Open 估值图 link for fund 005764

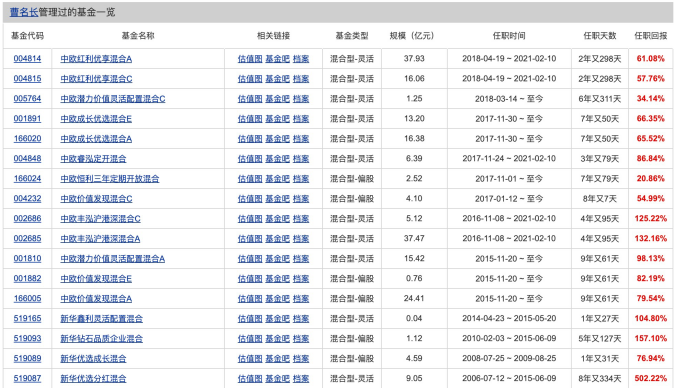point(250,99)
